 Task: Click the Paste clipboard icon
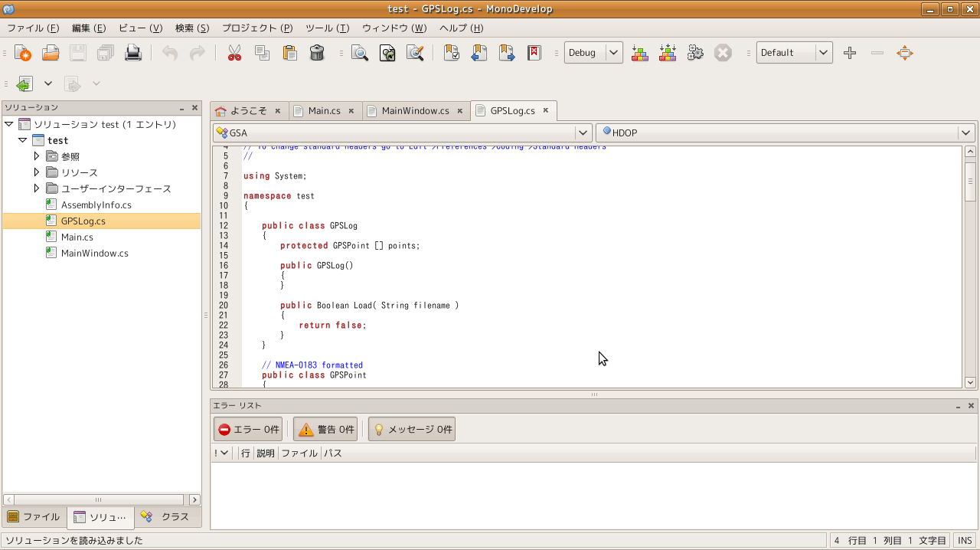click(289, 53)
